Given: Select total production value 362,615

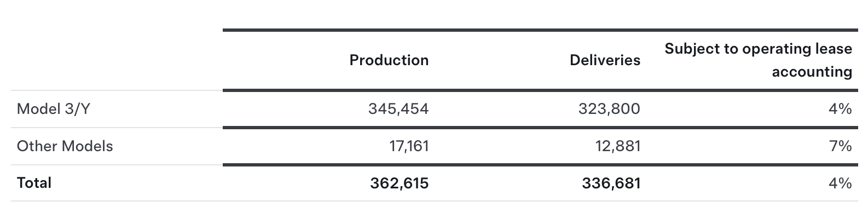Looking at the screenshot, I should coord(399,183).
